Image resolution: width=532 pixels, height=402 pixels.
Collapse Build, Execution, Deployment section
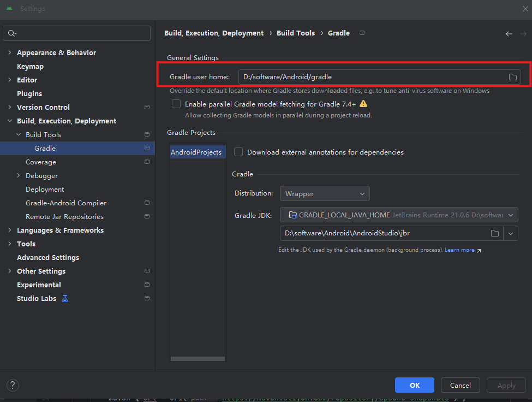click(x=9, y=121)
